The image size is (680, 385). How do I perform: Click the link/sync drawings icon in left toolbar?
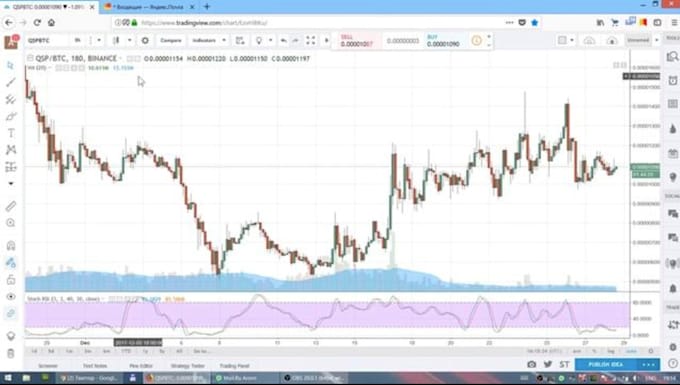(x=11, y=313)
